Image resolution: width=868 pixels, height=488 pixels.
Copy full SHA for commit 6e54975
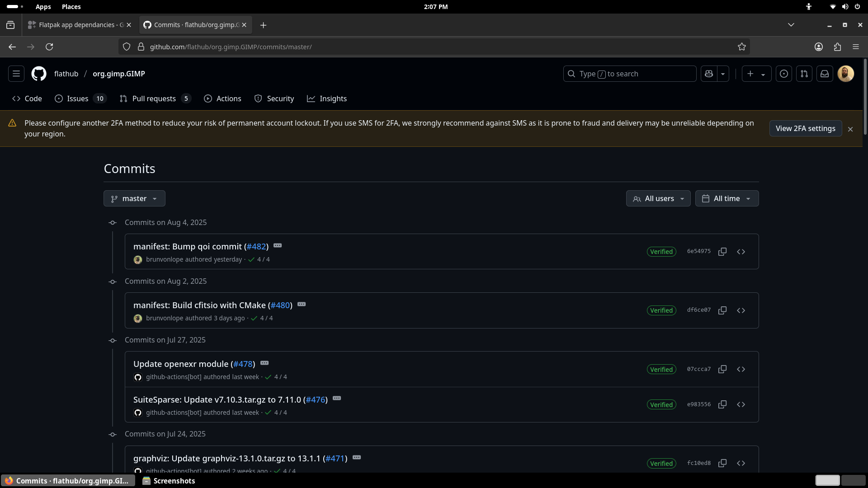[x=722, y=252]
